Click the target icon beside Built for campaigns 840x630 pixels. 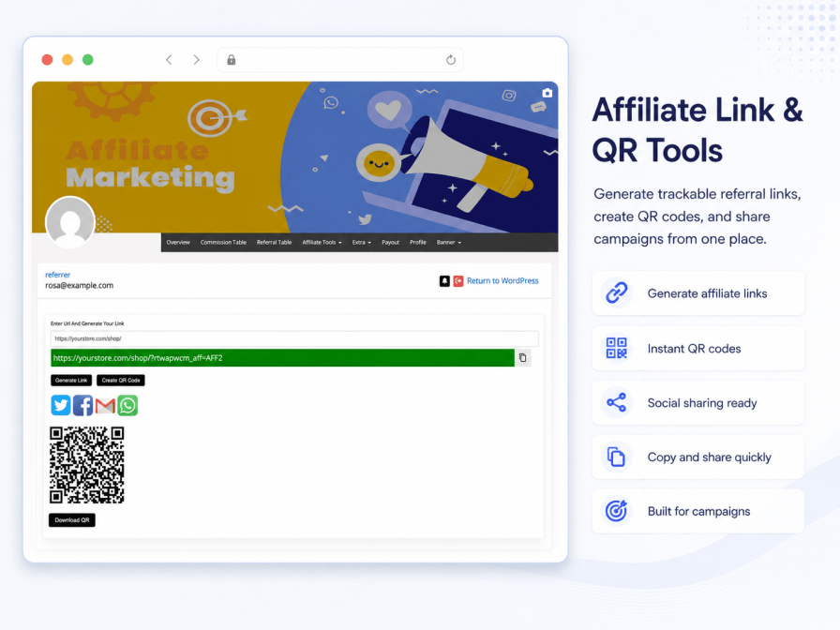[616, 511]
